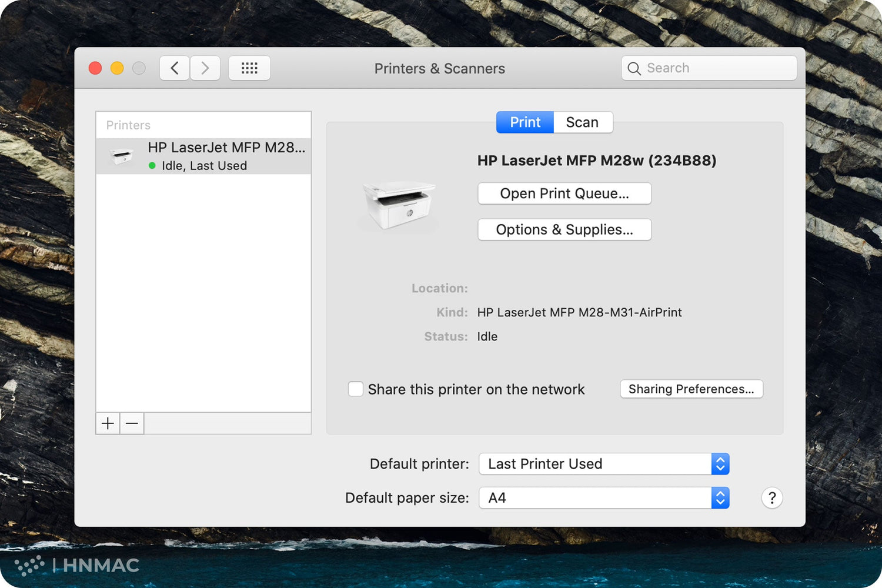The width and height of the screenshot is (882, 588).
Task: Select HP LaserJet MFP M28 in printers list
Action: (203, 156)
